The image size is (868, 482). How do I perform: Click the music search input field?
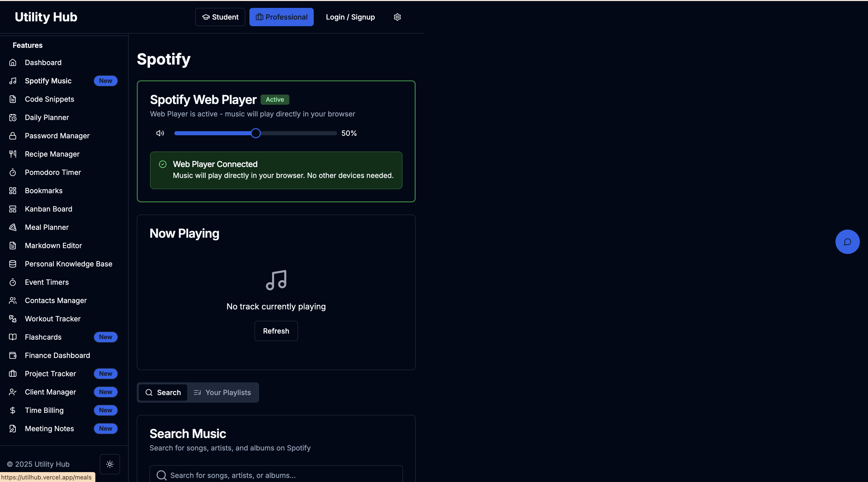[276, 475]
